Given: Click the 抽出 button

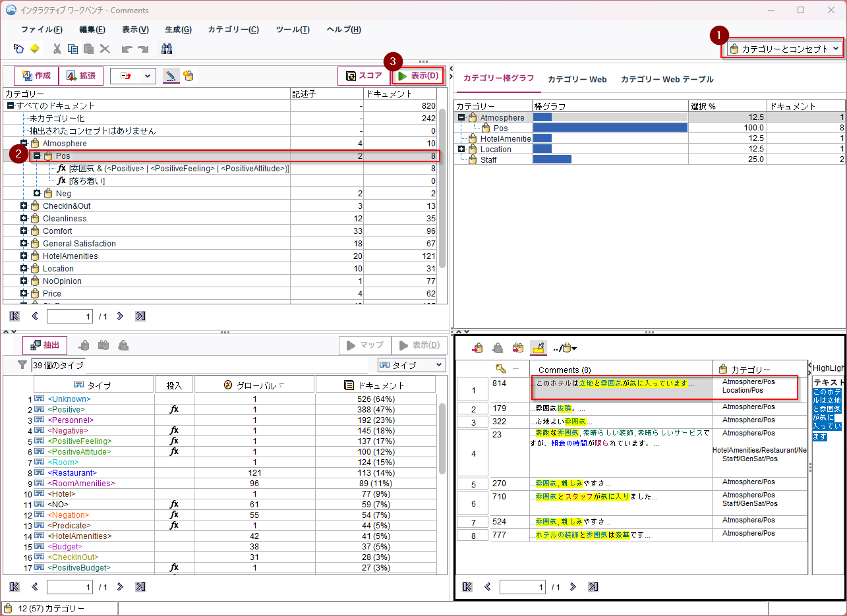Looking at the screenshot, I should coord(45,345).
